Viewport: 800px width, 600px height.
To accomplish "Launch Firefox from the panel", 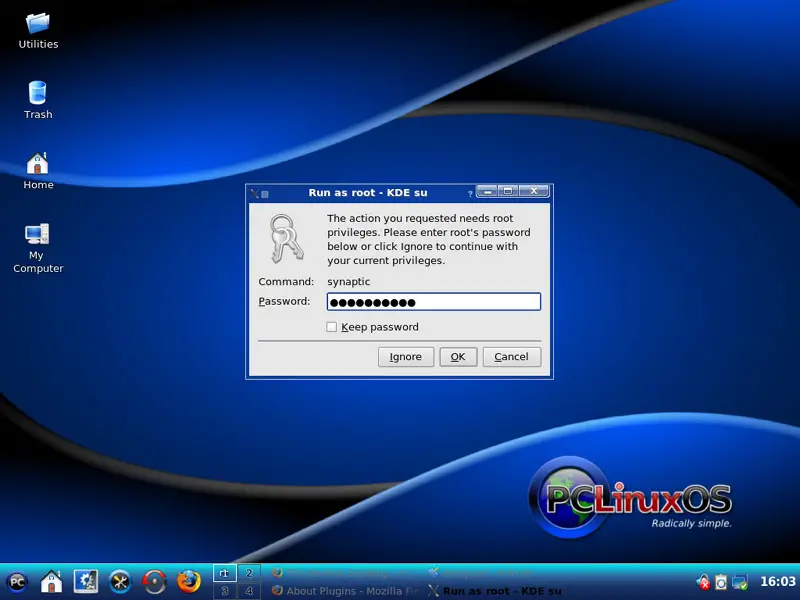I will 189,582.
